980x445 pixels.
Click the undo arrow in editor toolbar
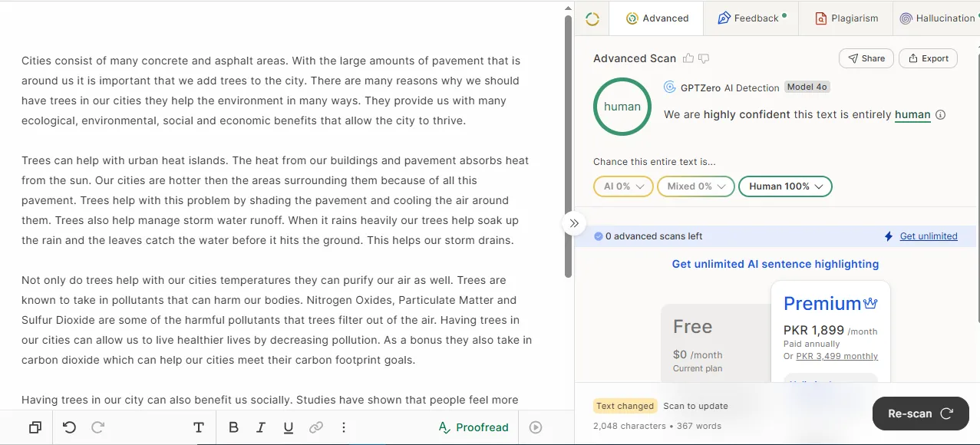click(69, 427)
